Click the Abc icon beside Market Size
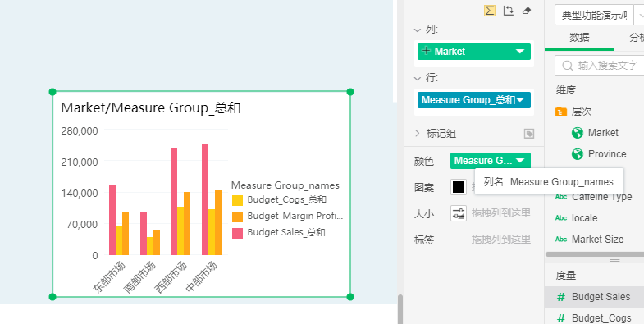Screen dimensions: 644x324 561,239
